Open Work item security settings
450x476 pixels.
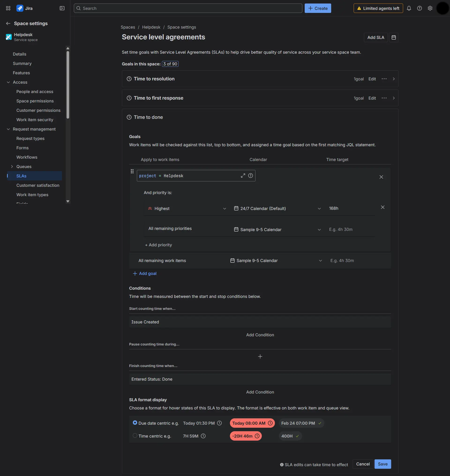point(35,120)
